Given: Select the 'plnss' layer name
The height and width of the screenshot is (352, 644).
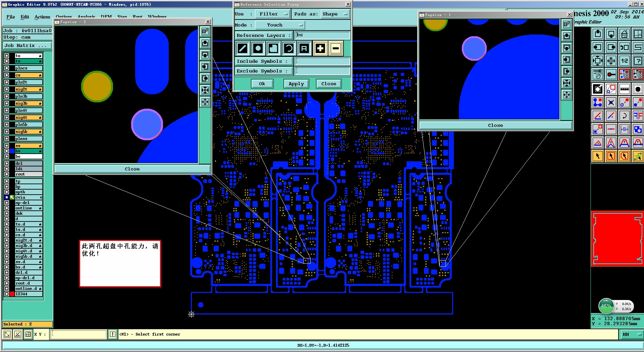Looking at the screenshot, I should pos(29,139).
